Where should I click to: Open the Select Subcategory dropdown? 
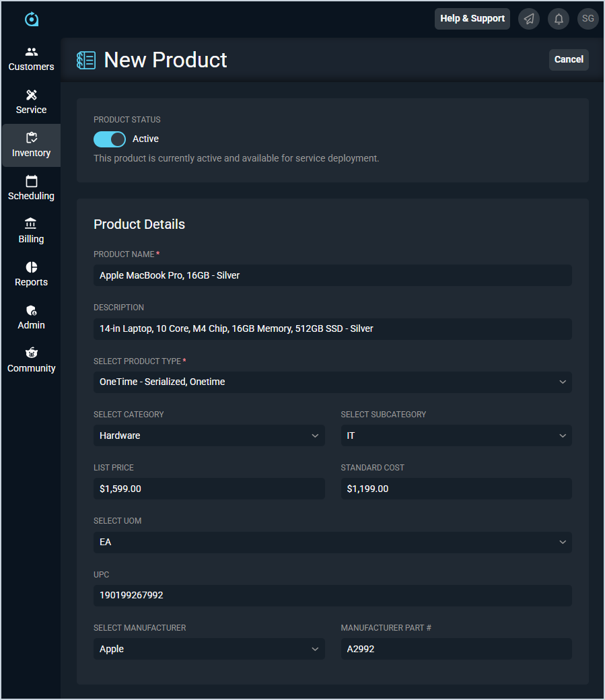coord(456,435)
